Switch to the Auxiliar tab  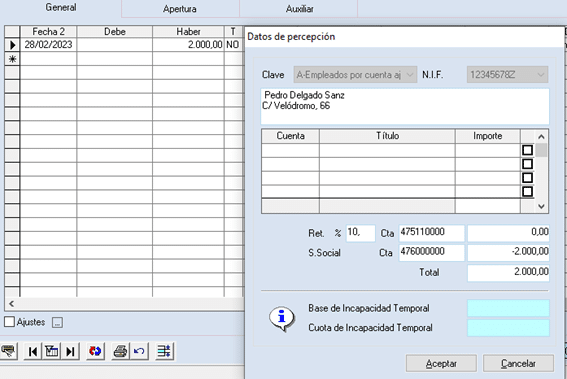click(x=299, y=9)
